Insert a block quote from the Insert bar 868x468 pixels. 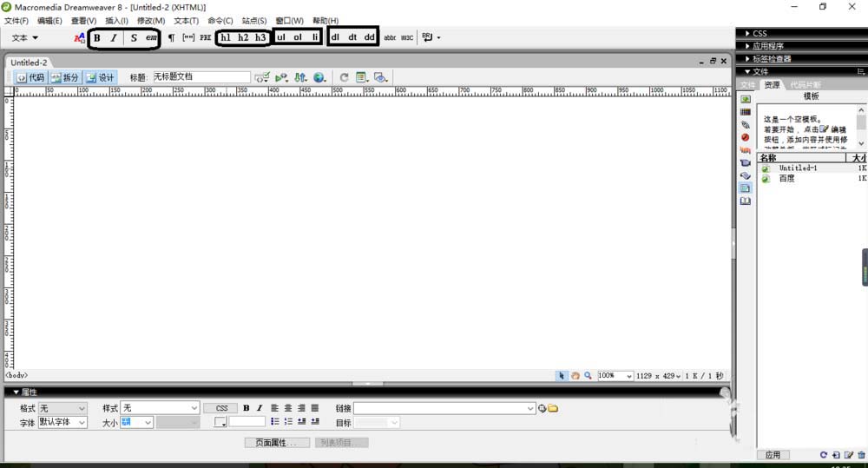[x=188, y=37]
